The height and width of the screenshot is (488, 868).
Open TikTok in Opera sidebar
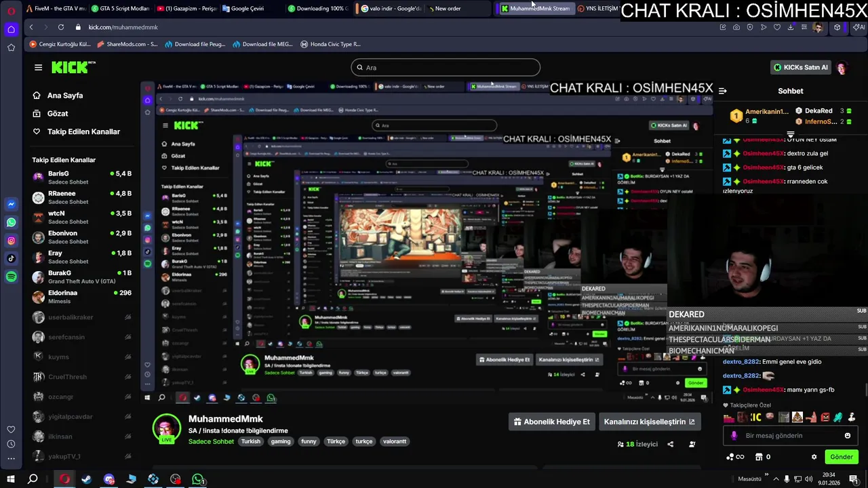tap(11, 258)
